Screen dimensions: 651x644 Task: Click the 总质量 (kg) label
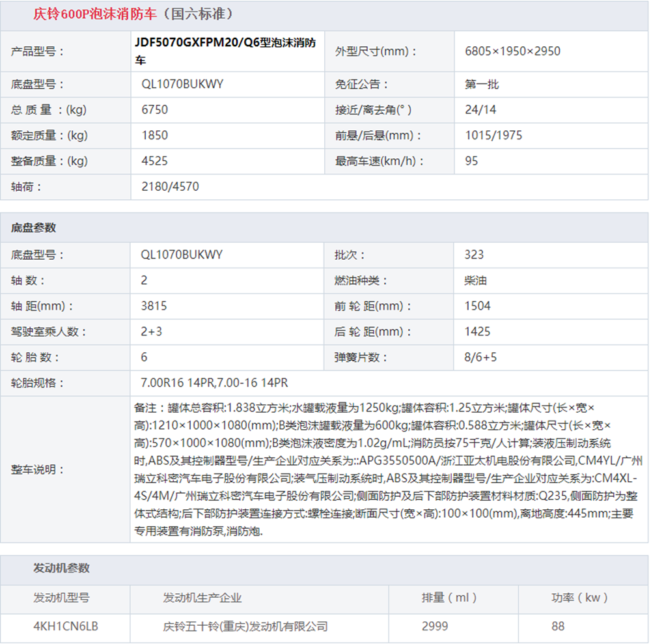tap(49, 110)
